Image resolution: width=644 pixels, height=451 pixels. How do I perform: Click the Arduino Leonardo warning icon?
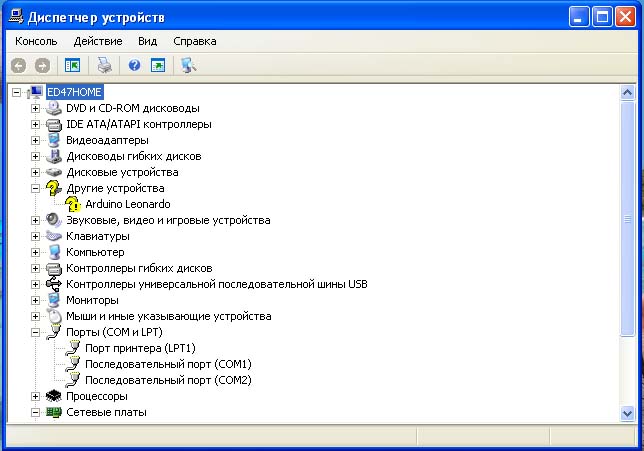(x=73, y=204)
